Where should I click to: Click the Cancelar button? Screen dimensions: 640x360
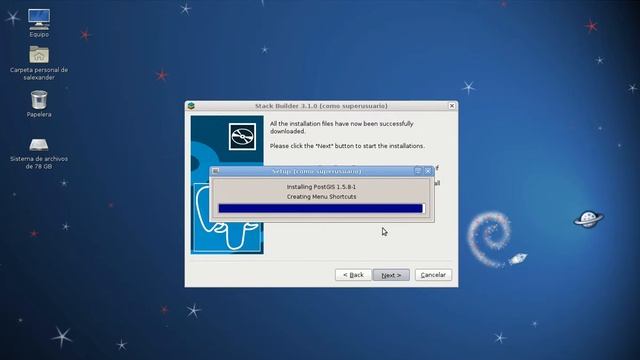pyautogui.click(x=433, y=275)
